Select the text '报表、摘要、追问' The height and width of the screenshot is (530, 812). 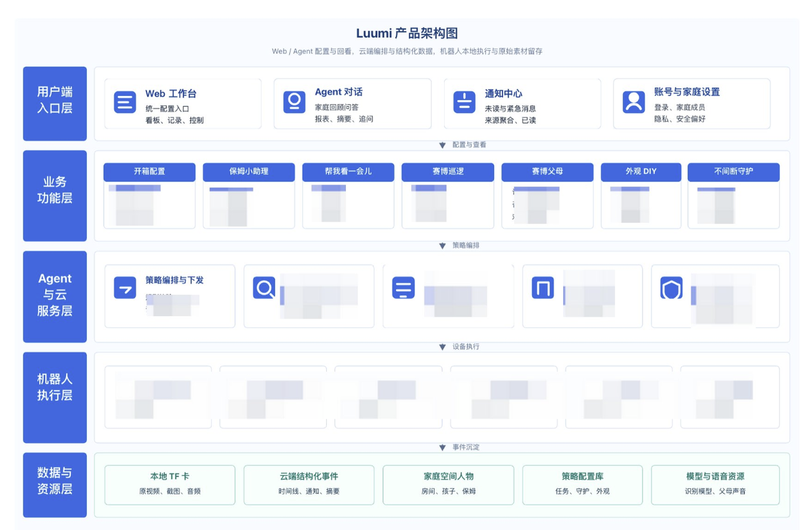pyautogui.click(x=344, y=119)
